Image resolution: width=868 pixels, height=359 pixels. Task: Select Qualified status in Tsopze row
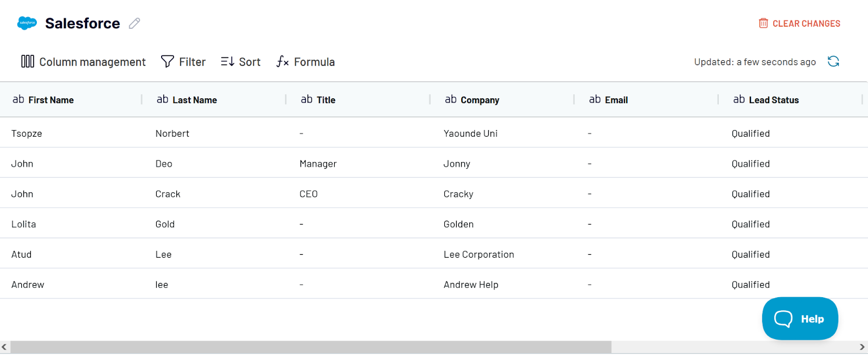[750, 133]
